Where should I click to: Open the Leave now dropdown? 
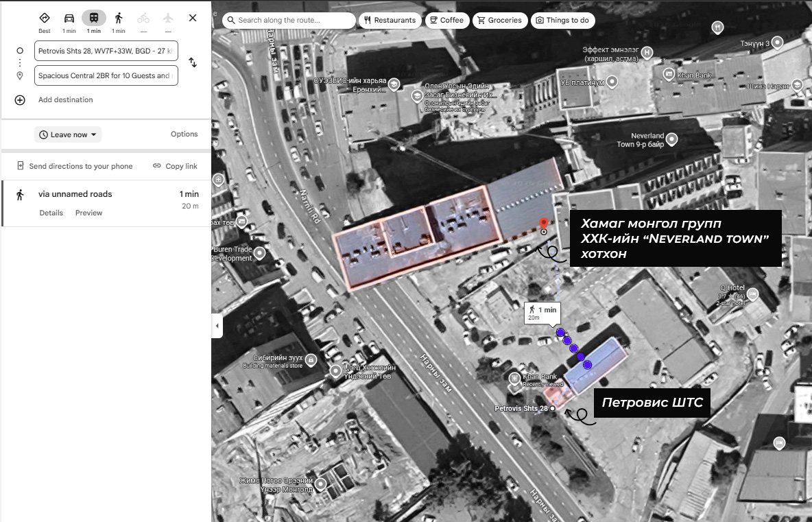click(68, 134)
